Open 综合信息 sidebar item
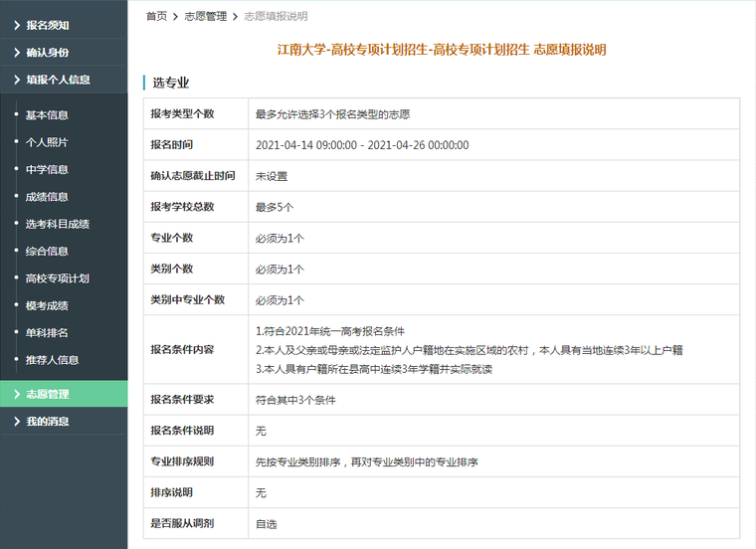 [x=47, y=252]
